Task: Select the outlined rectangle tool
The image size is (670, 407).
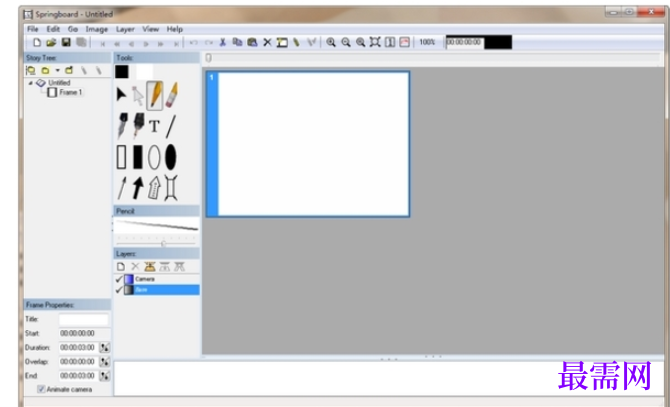Action: coord(121,157)
